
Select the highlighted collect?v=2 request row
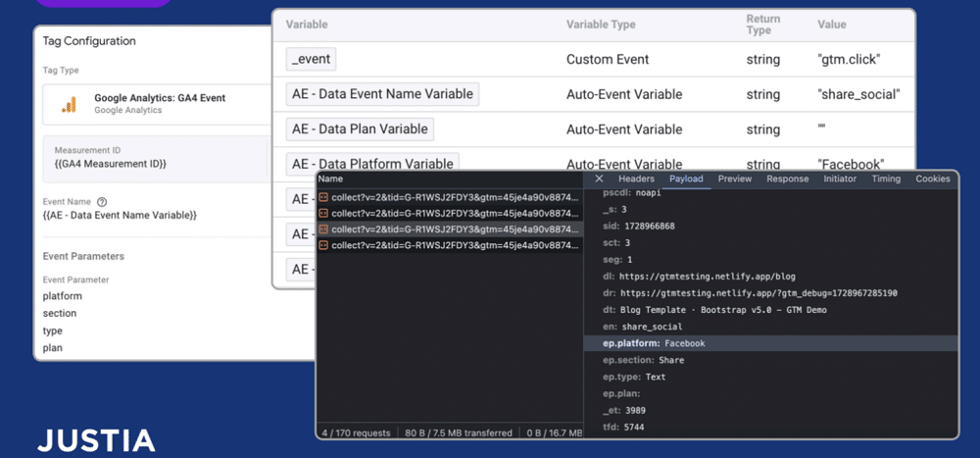[450, 229]
